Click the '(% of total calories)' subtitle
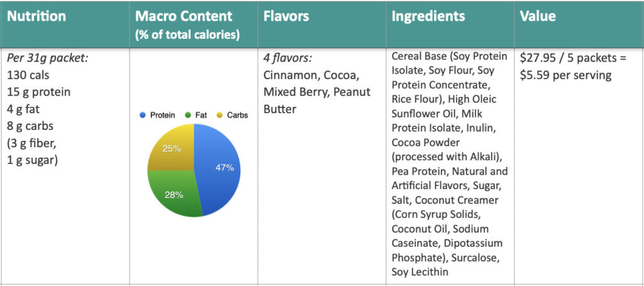The height and width of the screenshot is (286, 644). (x=187, y=35)
